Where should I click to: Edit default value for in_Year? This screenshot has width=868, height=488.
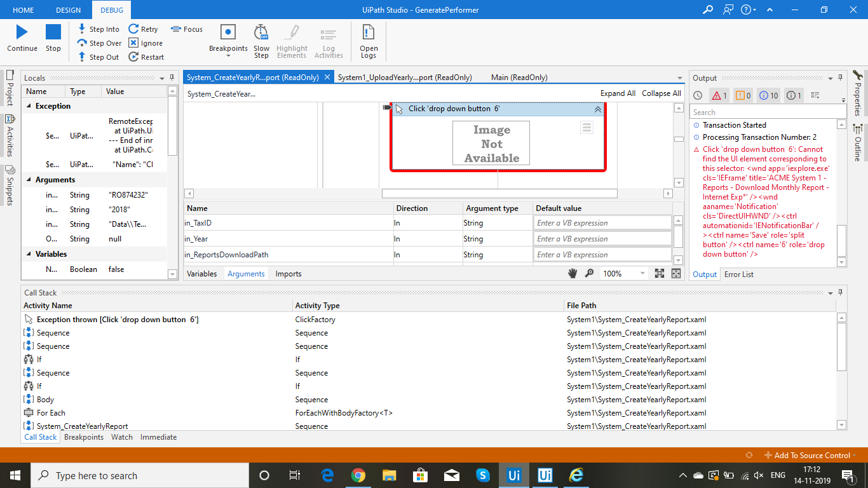point(602,239)
